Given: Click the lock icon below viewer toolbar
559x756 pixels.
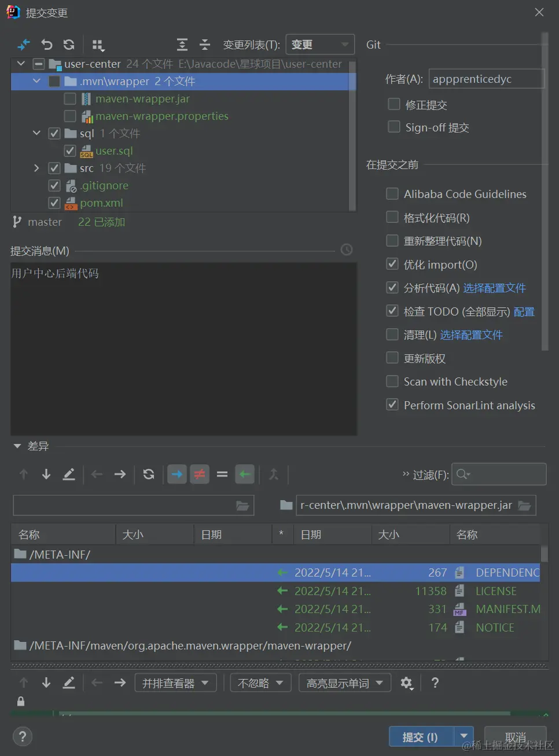Looking at the screenshot, I should 21,702.
